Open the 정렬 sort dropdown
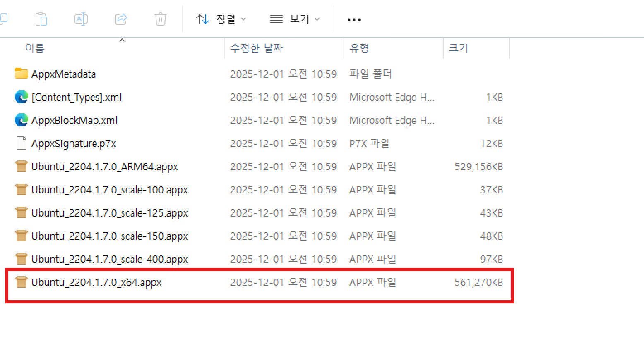This screenshot has height=353, width=644. click(x=221, y=19)
